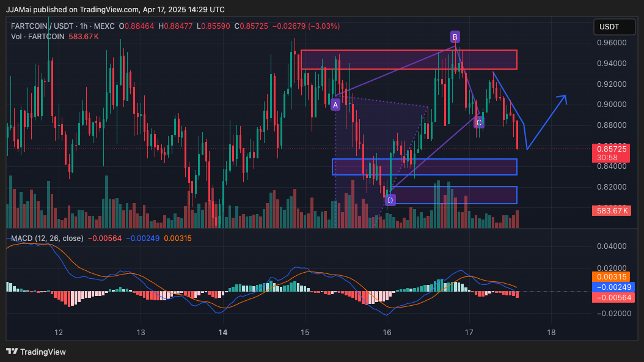The image size is (644, 362).
Task: Click date 17 on the time axis
Action: pos(469,333)
